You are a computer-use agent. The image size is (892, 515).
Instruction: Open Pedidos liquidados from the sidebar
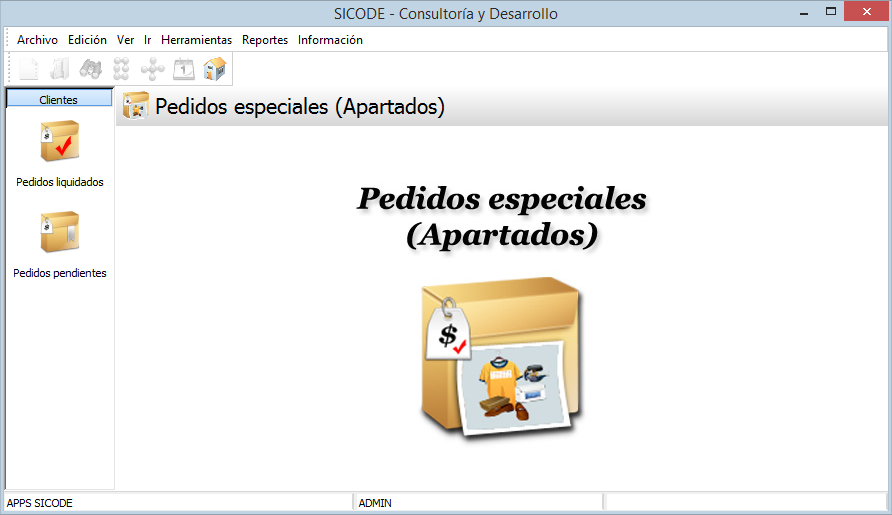tap(59, 155)
